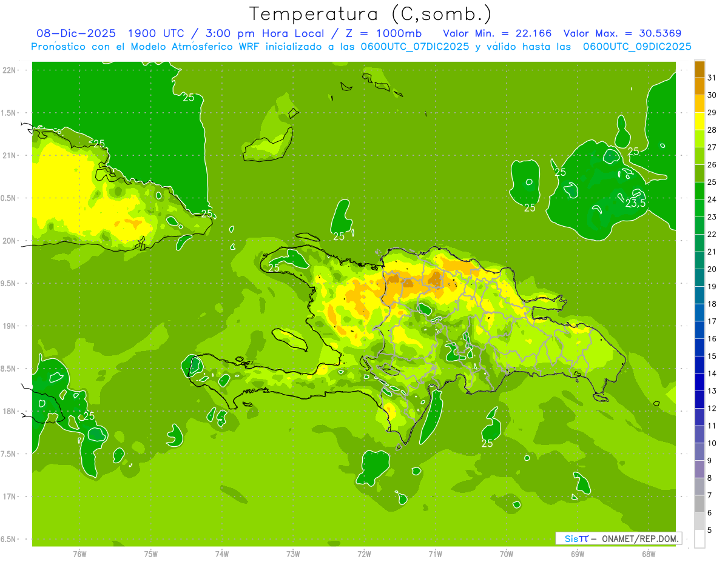The height and width of the screenshot is (562, 728).
Task: Click the "Valor Min. = 22.166" value
Action: point(497,33)
